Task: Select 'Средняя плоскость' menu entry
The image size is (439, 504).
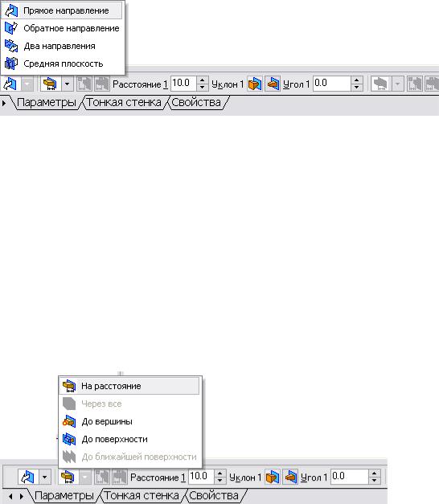Action: (62, 64)
